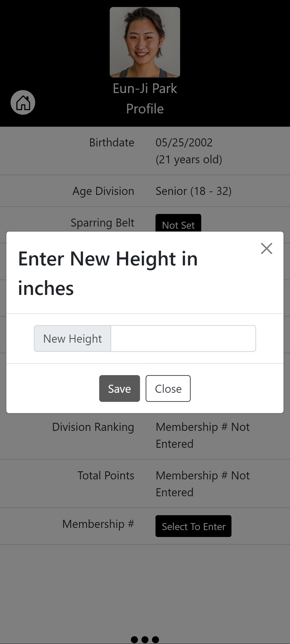Click Eun-Ji Park's profile photo
Image resolution: width=290 pixels, height=644 pixels.
click(145, 42)
